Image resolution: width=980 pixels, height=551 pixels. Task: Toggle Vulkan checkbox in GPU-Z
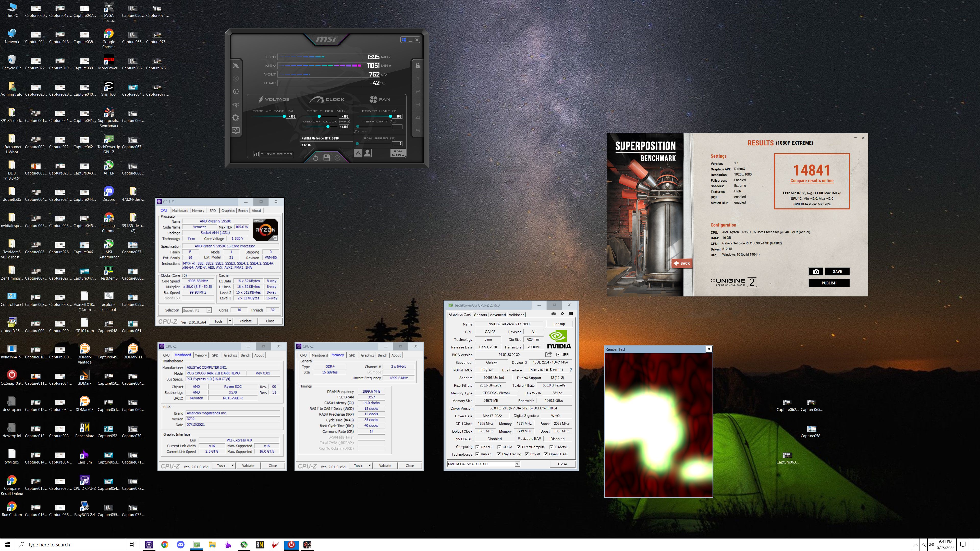(x=477, y=454)
